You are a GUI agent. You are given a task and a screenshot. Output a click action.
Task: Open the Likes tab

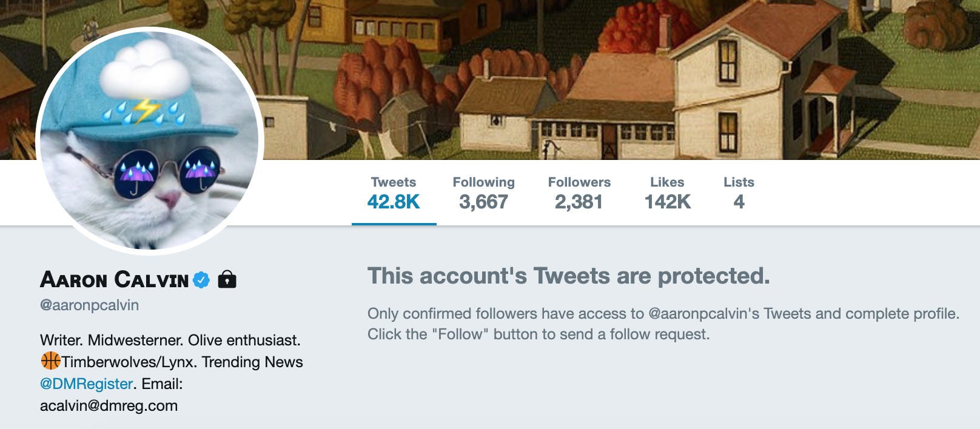click(x=667, y=193)
